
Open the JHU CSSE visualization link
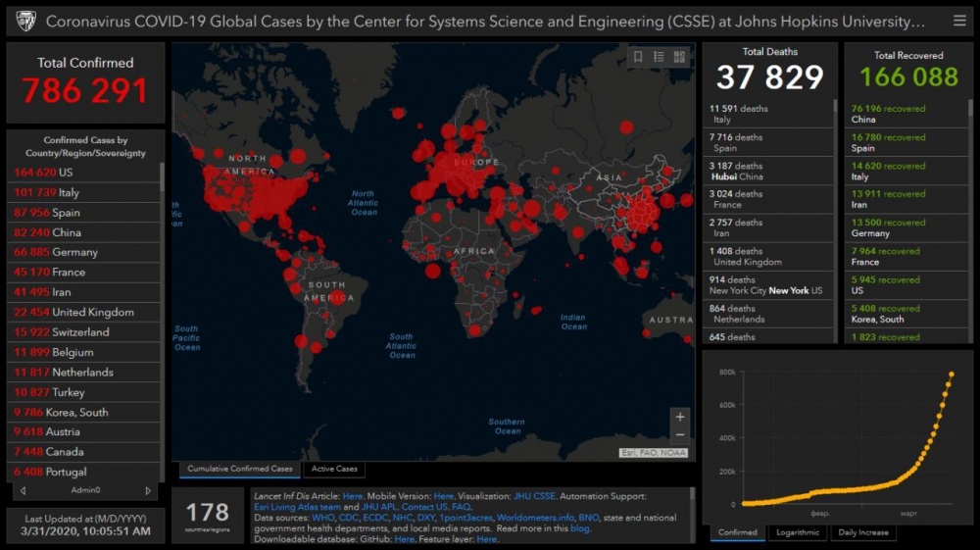tap(534, 496)
